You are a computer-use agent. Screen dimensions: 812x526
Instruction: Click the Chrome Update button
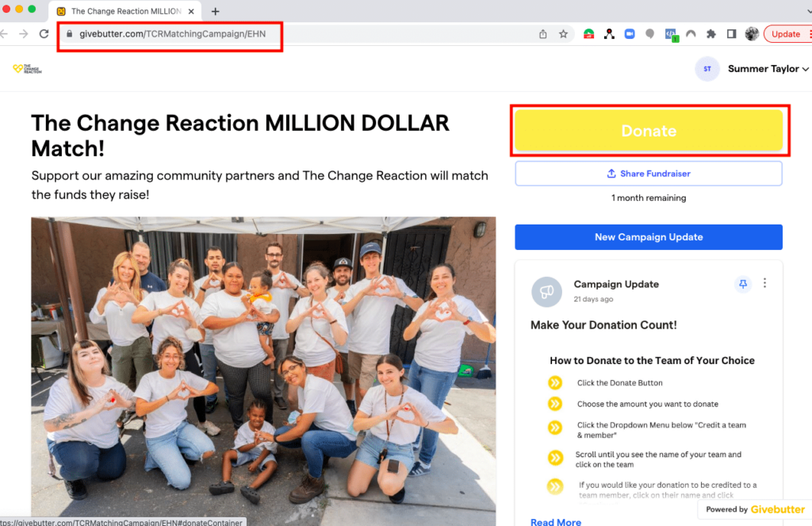786,34
